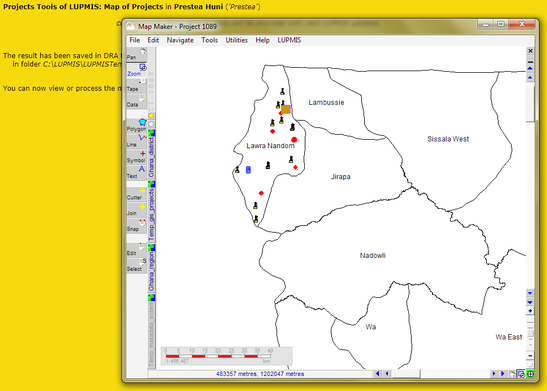547x391 pixels.
Task: Pick the Polygon drawing tool
Action: pyautogui.click(x=136, y=126)
